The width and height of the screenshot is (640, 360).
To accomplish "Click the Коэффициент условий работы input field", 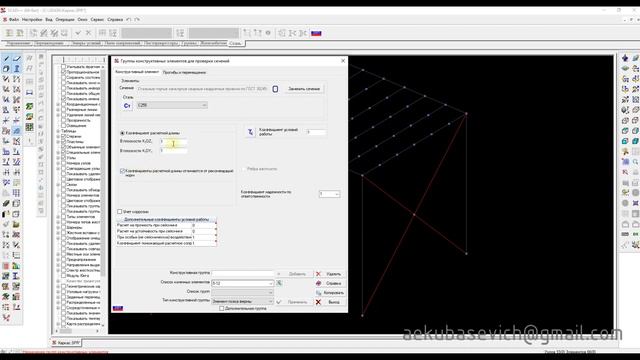I will pyautogui.click(x=316, y=132).
